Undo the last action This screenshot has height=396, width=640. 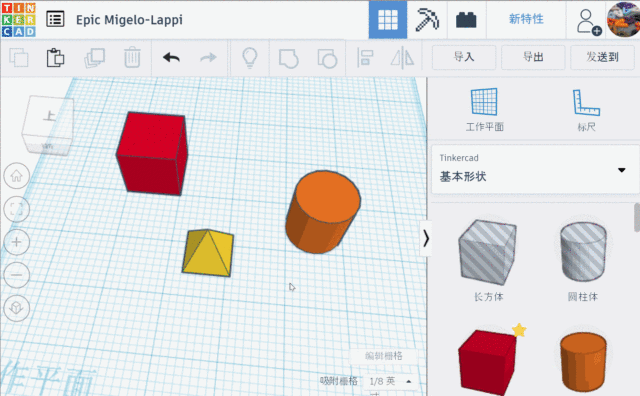coord(171,58)
